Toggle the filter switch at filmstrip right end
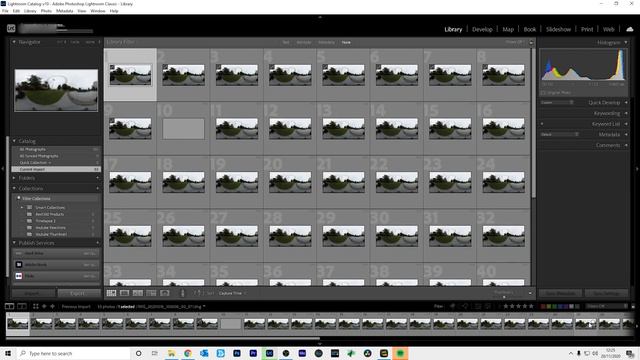Image resolution: width=640 pixels, height=360 pixels. (633, 306)
